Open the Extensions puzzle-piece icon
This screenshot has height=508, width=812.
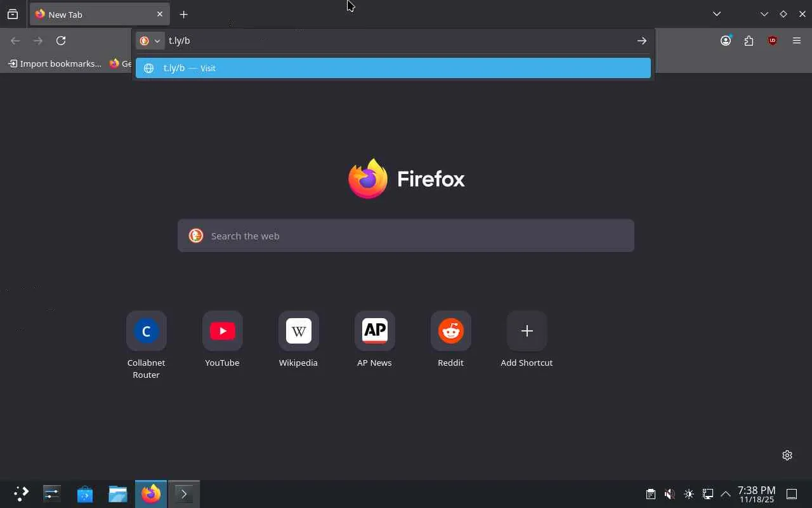pyautogui.click(x=749, y=41)
